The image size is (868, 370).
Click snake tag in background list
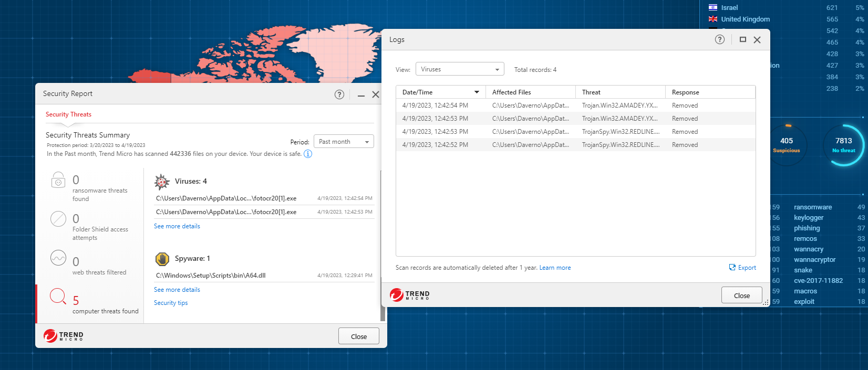click(x=803, y=270)
